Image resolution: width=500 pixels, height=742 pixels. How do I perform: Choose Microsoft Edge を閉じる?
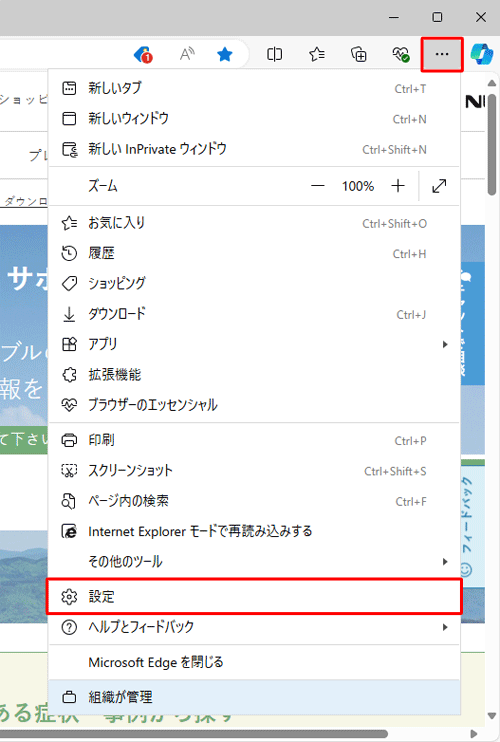pyautogui.click(x=254, y=662)
